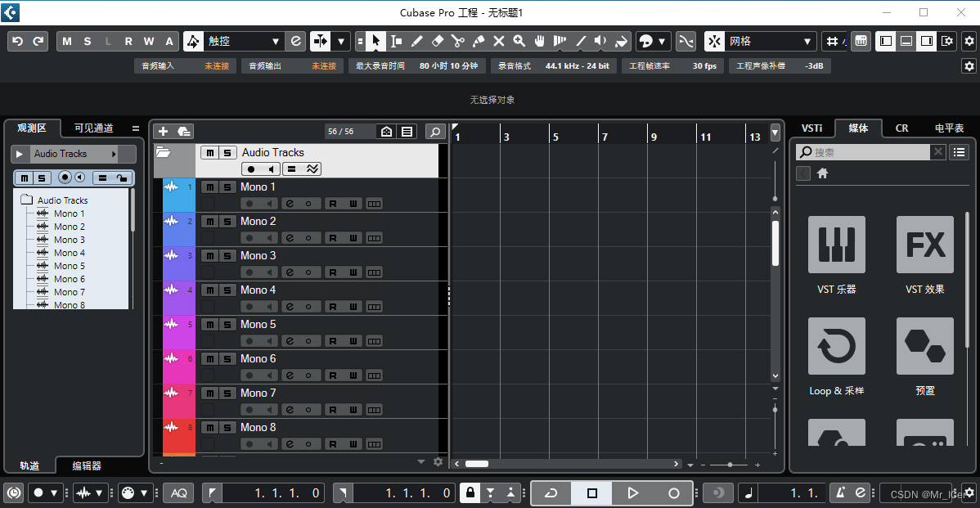Select the Comp hand tool
The height and width of the screenshot is (508, 980).
[x=539, y=41]
